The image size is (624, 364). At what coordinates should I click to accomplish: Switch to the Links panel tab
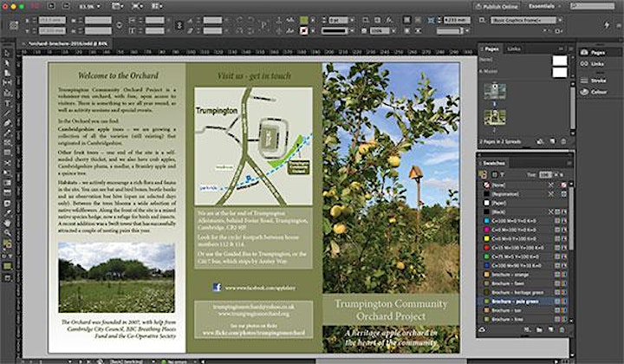[514, 49]
